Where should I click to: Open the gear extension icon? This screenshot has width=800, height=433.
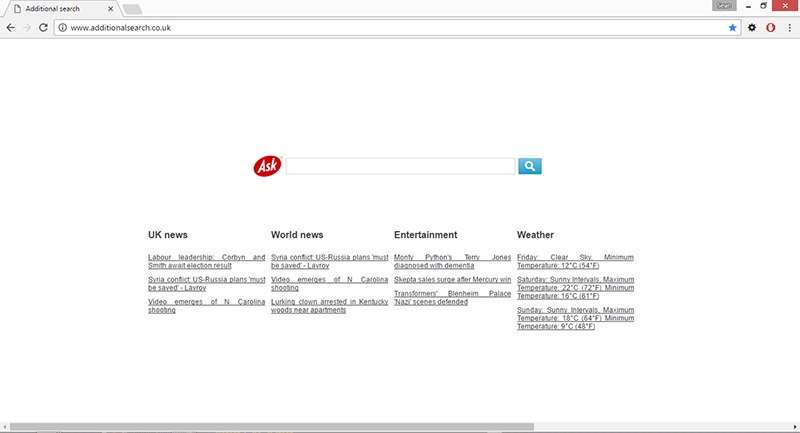(752, 28)
